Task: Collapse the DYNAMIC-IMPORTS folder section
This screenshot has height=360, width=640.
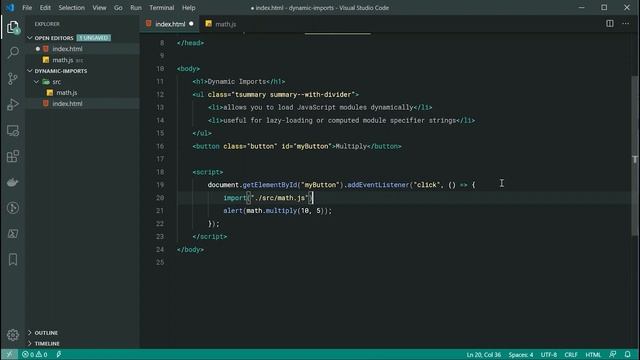Action: [30, 71]
